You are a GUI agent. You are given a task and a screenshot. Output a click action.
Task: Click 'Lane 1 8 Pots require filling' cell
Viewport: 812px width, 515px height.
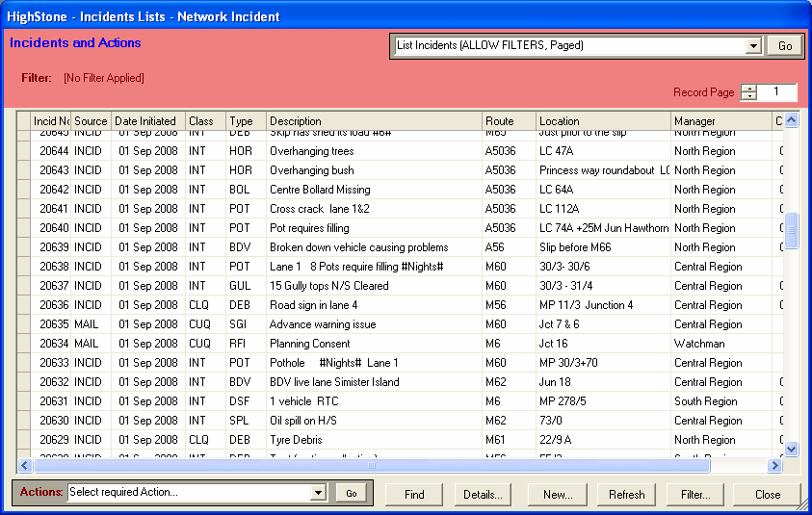click(x=374, y=267)
